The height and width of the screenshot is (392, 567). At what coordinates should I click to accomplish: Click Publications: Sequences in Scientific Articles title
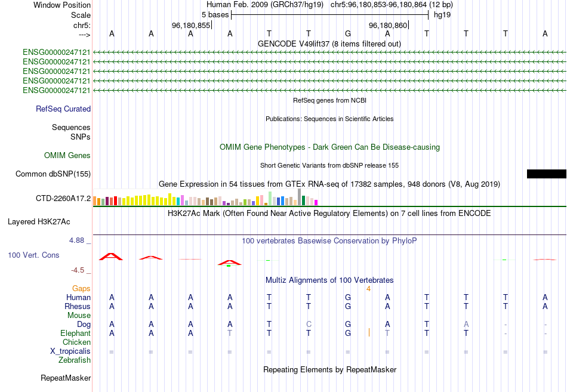coord(329,119)
